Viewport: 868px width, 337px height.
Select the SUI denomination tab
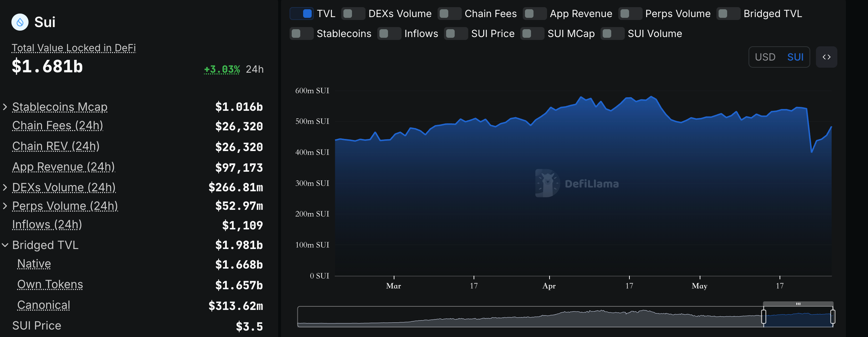click(795, 57)
